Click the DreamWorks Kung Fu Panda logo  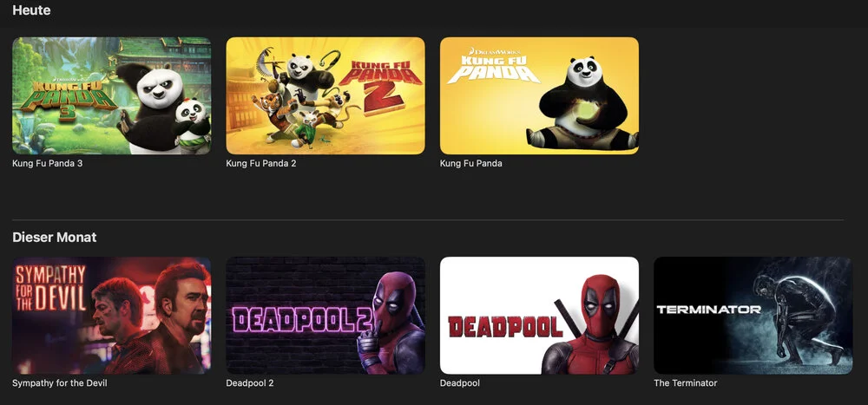493,66
